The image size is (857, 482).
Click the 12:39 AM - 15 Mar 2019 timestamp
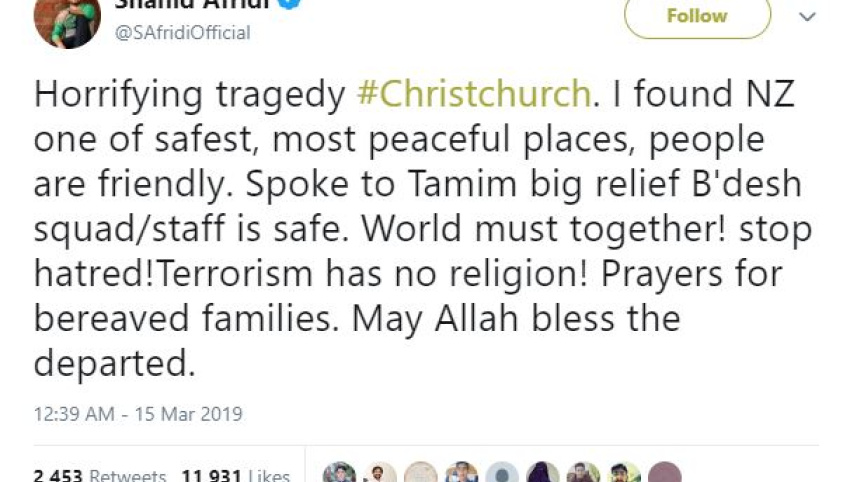(x=138, y=413)
